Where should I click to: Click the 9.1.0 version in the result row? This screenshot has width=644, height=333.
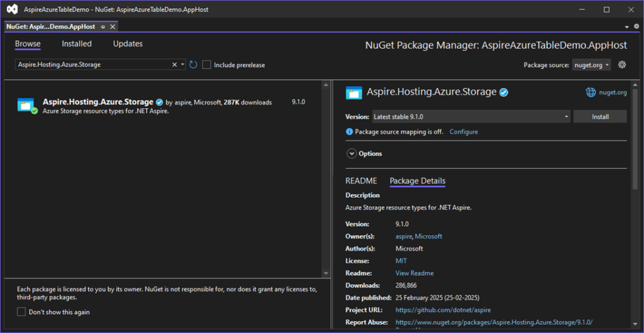tap(299, 102)
